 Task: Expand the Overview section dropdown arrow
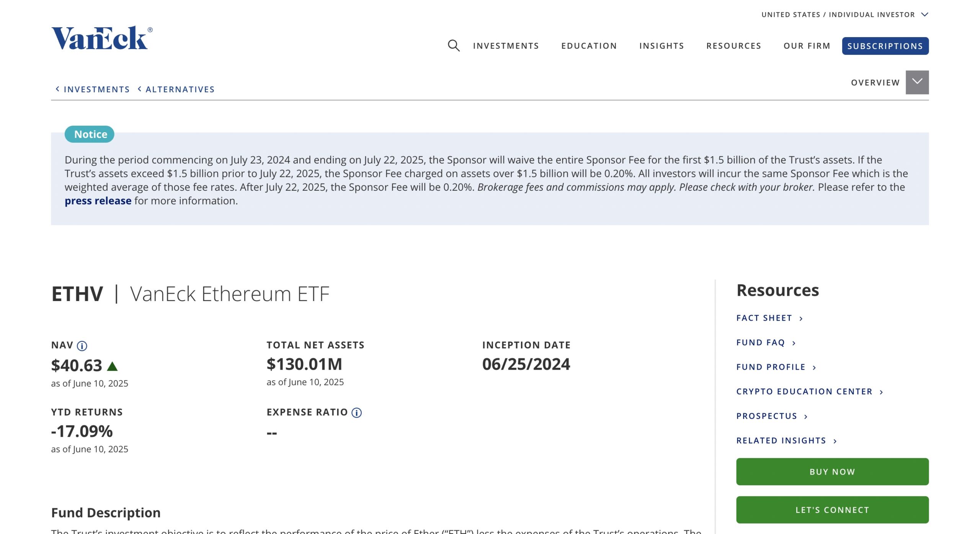coord(917,82)
